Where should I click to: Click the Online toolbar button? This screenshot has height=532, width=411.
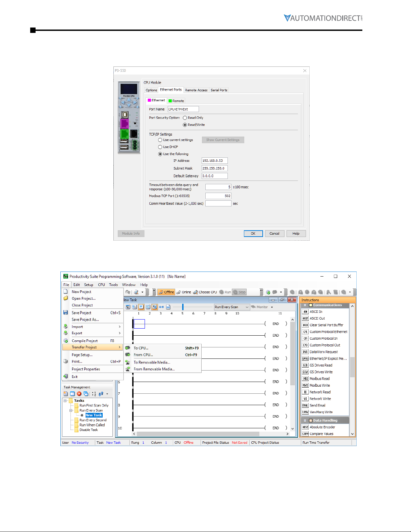pos(184,292)
